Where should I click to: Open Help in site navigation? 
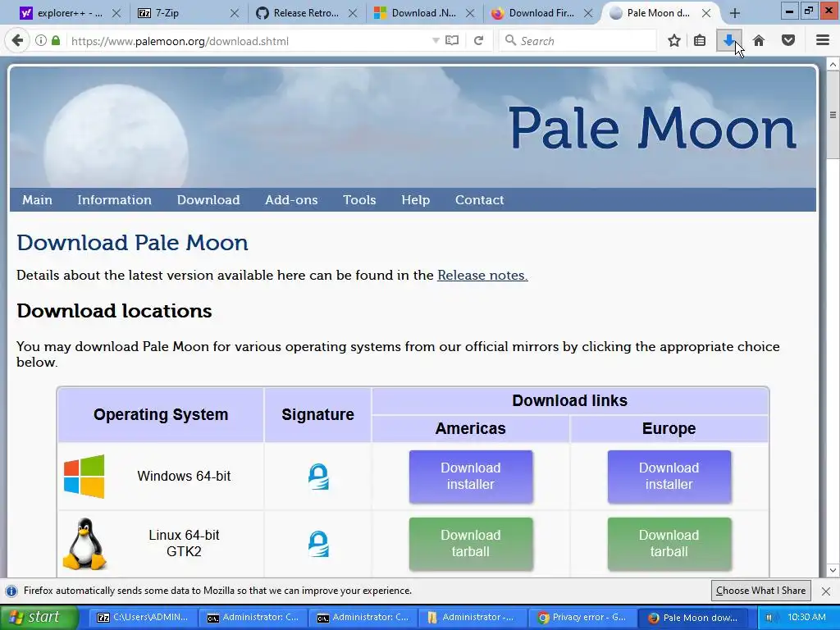point(416,200)
